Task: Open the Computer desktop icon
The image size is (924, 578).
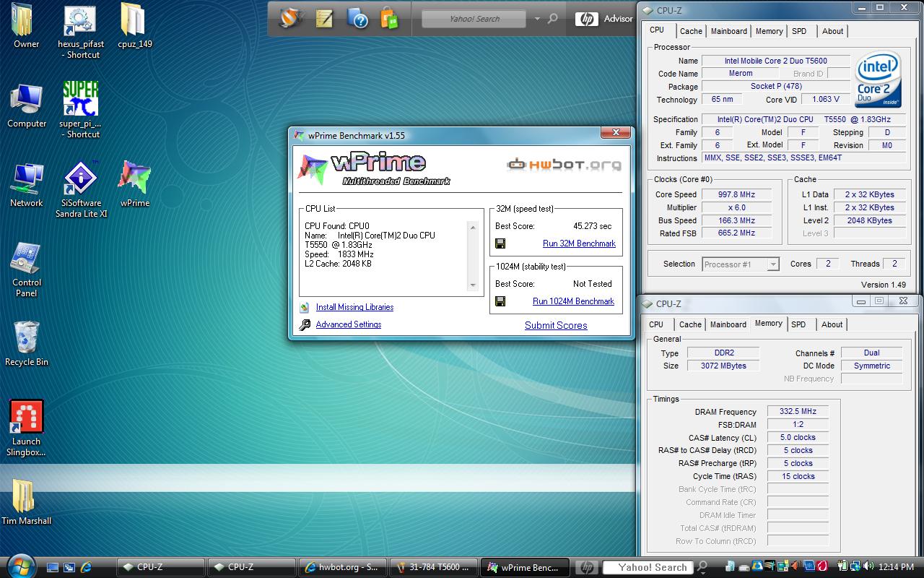Action: pyautogui.click(x=26, y=99)
